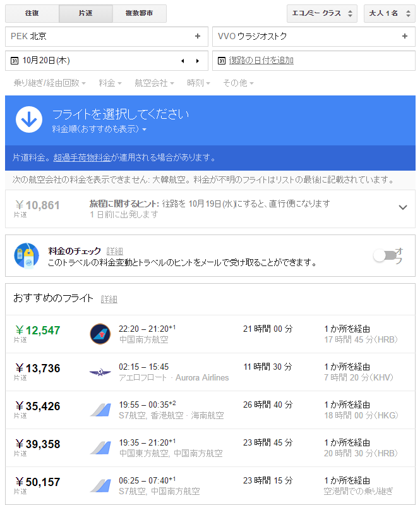The width and height of the screenshot is (420, 505).
Task: Click airline tail icon for ¥35,426 flight
Action: click(x=100, y=410)
